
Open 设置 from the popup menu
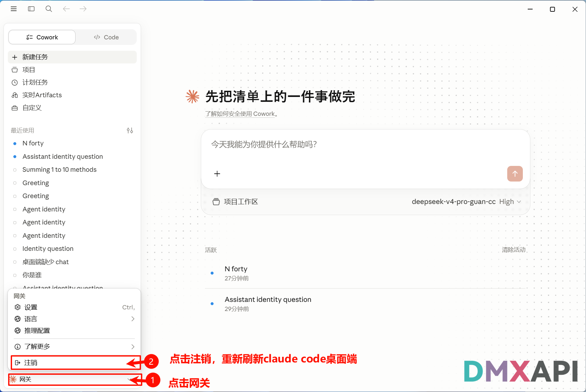point(75,307)
